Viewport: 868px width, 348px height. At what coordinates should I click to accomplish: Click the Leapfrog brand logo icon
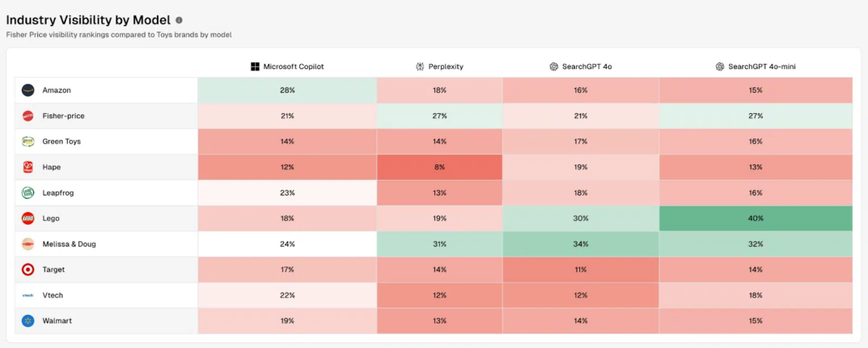pos(28,193)
